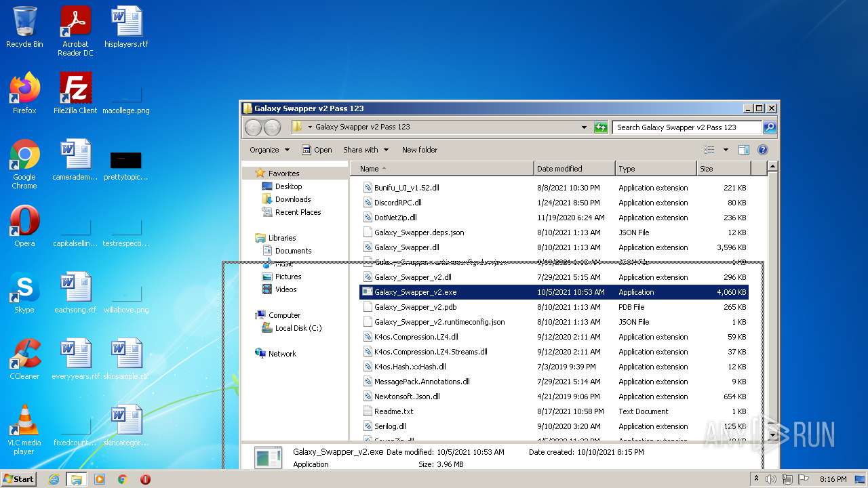Open Internet Explorer from taskbar
Viewport: 868px width, 488px height.
[x=54, y=479]
